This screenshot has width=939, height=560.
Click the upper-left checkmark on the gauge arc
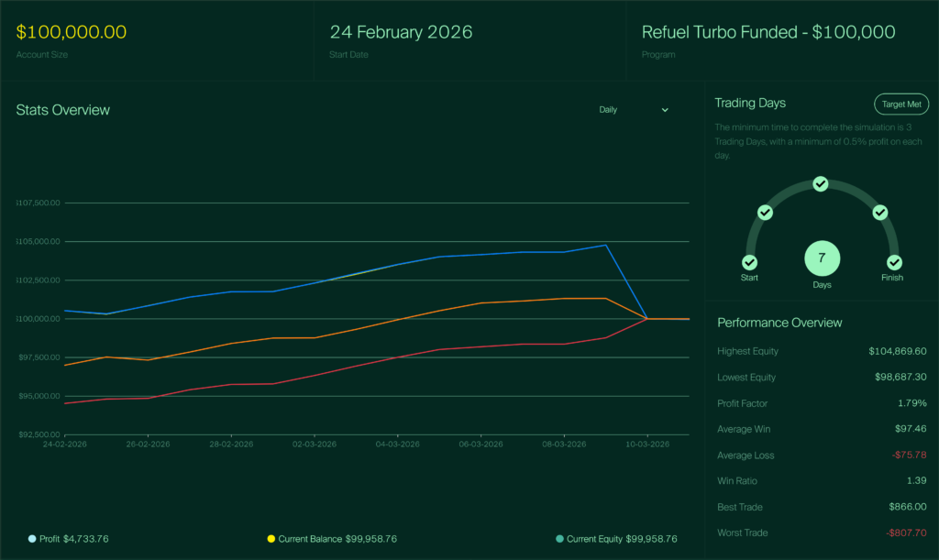(765, 213)
